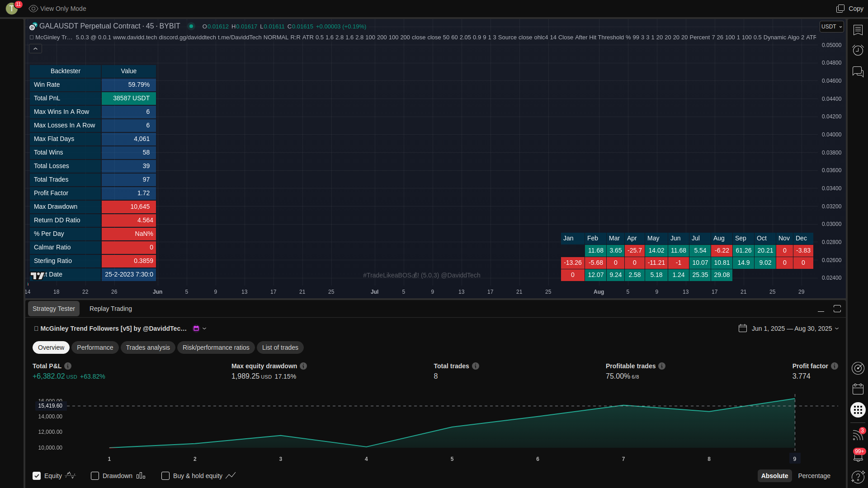The height and width of the screenshot is (488, 868).
Task: Click the Win Rate 59.79% value
Action: [x=129, y=84]
